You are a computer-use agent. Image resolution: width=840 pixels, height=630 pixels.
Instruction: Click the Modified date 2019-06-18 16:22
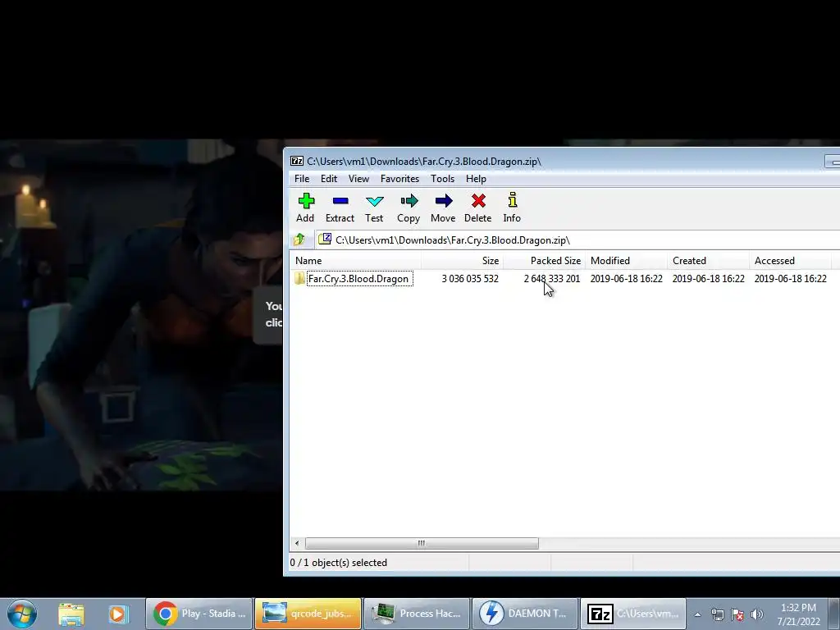click(626, 279)
